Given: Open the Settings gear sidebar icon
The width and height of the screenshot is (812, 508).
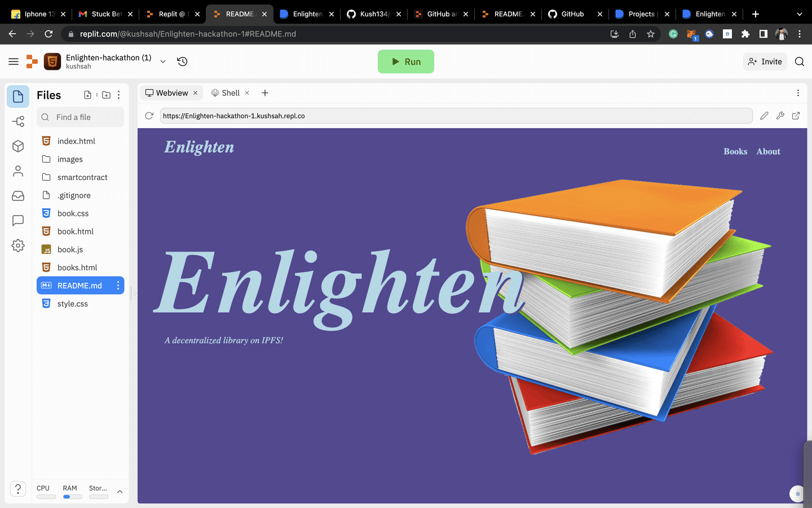Looking at the screenshot, I should click(x=18, y=246).
